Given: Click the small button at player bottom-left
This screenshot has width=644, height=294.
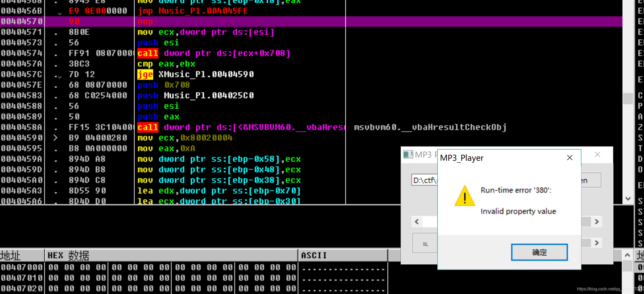Looking at the screenshot, I should pos(425,244).
